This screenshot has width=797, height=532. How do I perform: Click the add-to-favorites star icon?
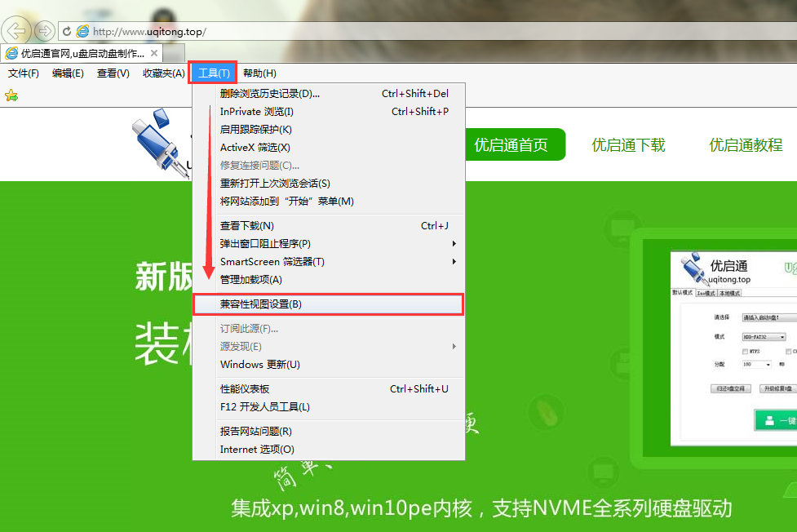point(11,95)
